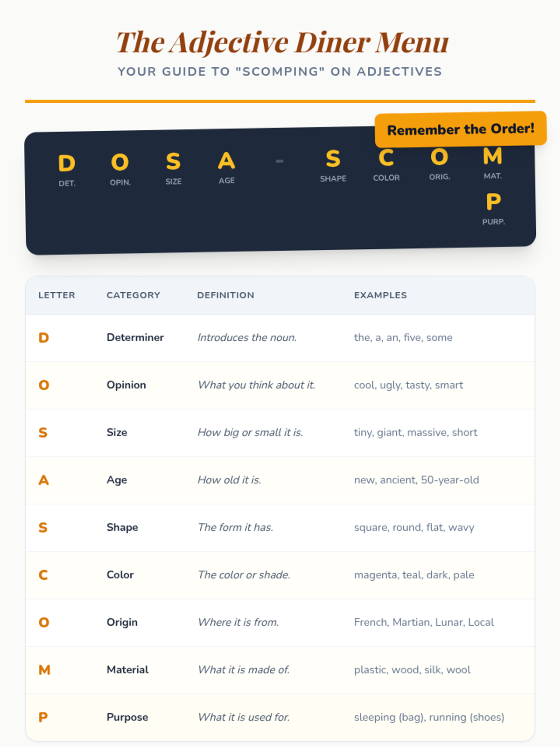Click the CATEGORY column header
560x747 pixels.
(133, 295)
